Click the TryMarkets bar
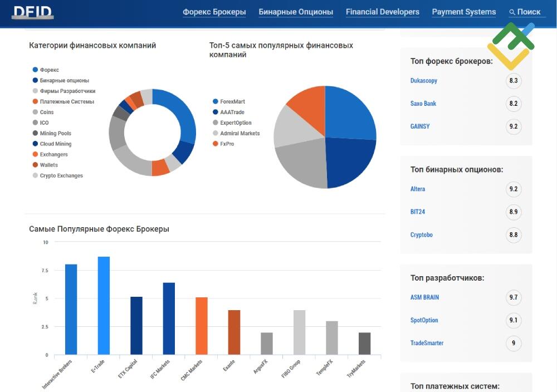 click(364, 344)
